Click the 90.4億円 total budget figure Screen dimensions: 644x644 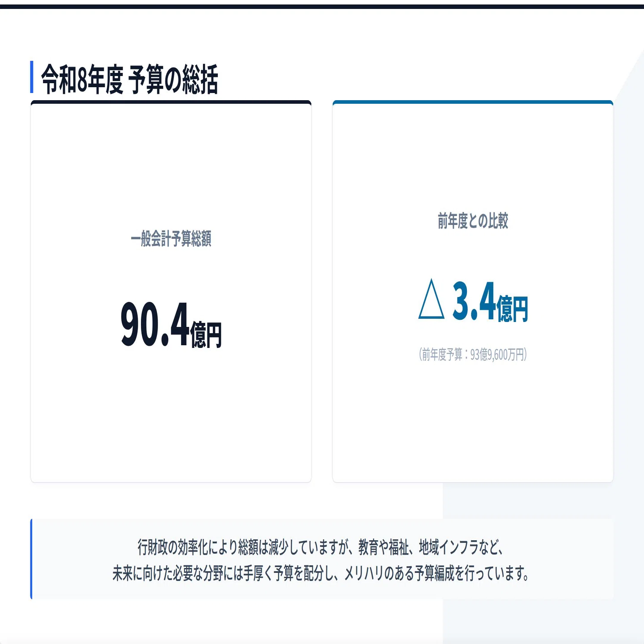click(171, 325)
